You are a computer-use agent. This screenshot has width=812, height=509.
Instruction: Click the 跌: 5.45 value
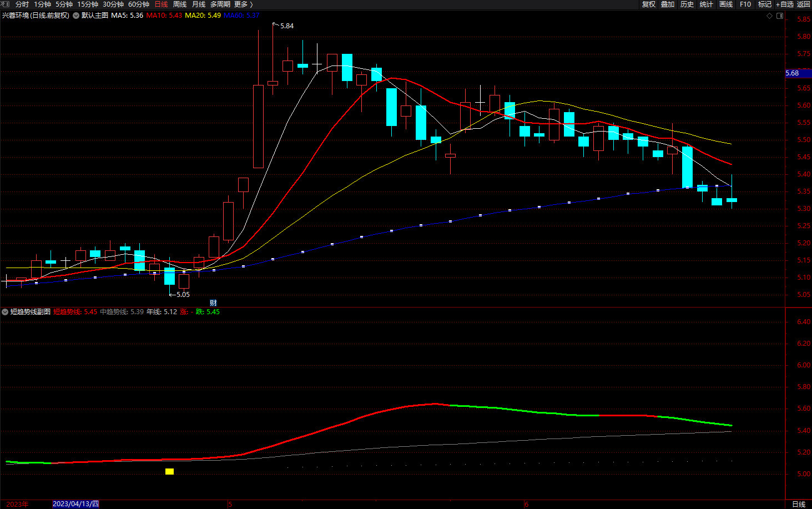pos(208,312)
